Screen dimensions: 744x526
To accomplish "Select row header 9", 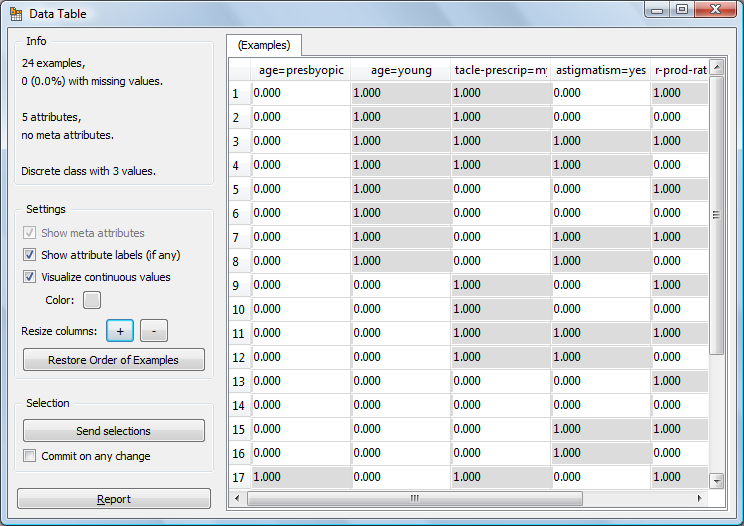I will point(240,285).
